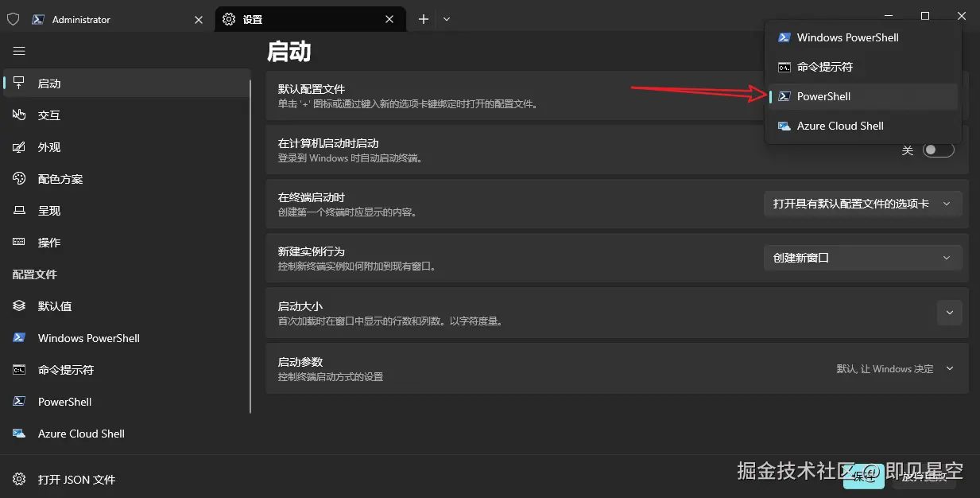Maximize the terminal window

[x=925, y=16]
